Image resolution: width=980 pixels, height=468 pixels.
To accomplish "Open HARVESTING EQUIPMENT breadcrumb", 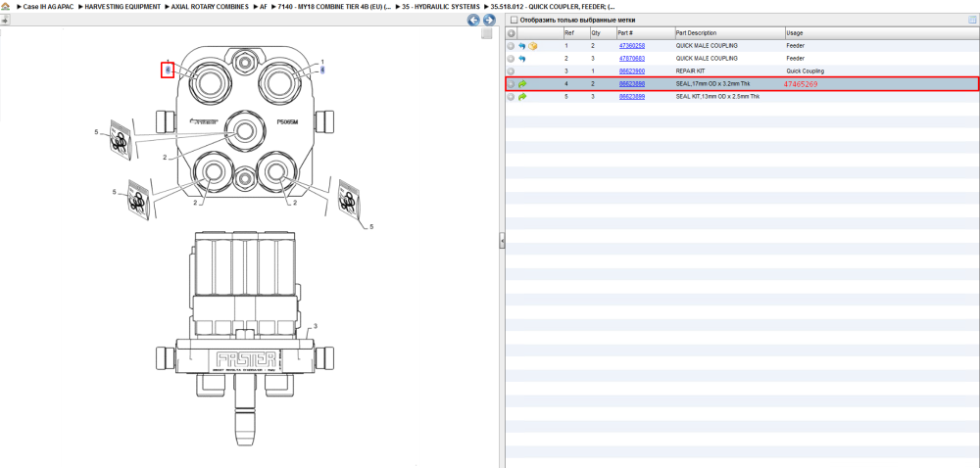I will pyautogui.click(x=122, y=6).
